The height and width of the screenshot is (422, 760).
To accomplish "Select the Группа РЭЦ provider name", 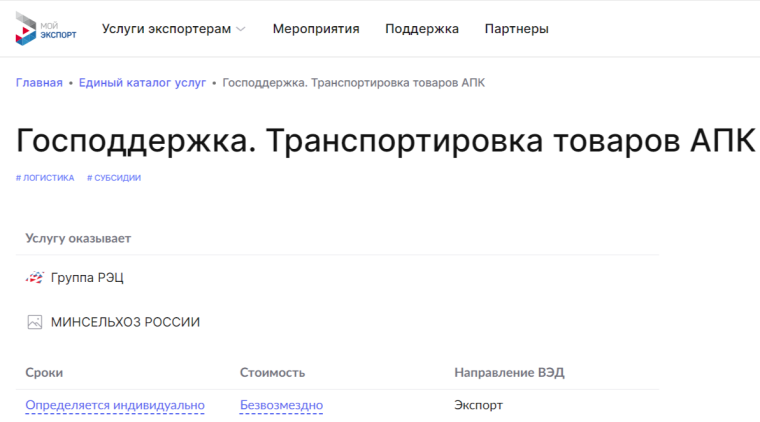I will coord(87,278).
